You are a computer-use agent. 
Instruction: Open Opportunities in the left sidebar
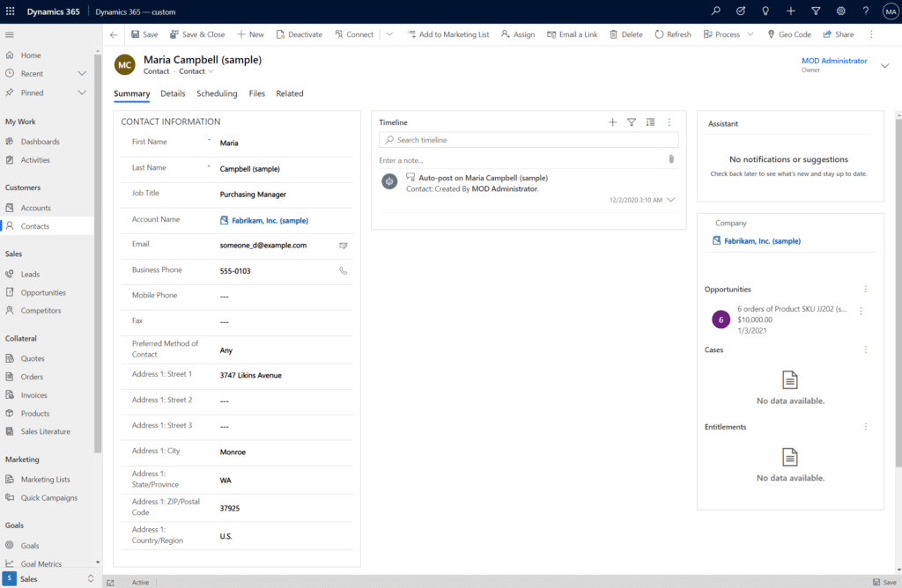point(43,292)
